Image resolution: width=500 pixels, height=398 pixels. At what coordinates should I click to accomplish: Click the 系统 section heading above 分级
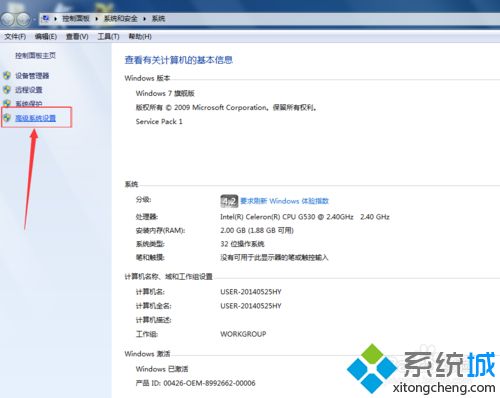[131, 184]
